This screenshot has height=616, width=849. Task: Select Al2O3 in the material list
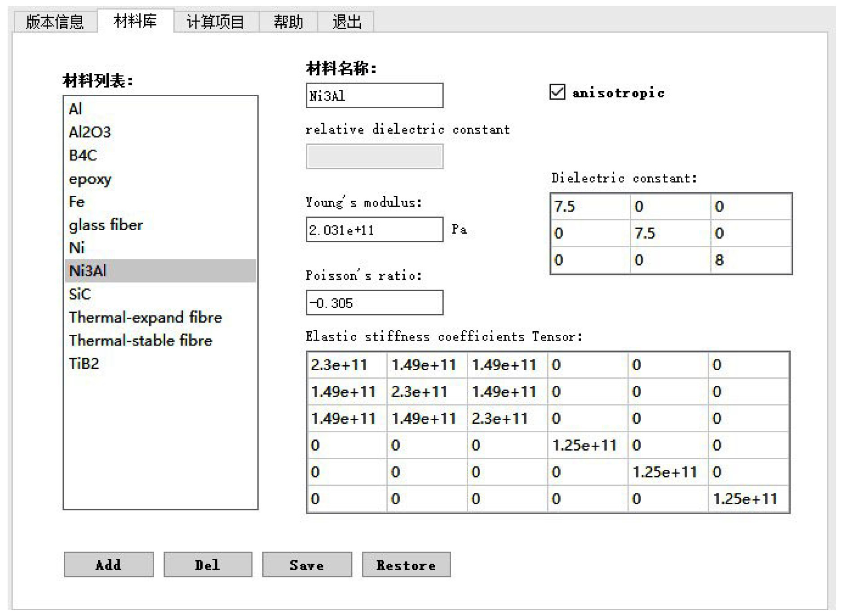tap(90, 132)
